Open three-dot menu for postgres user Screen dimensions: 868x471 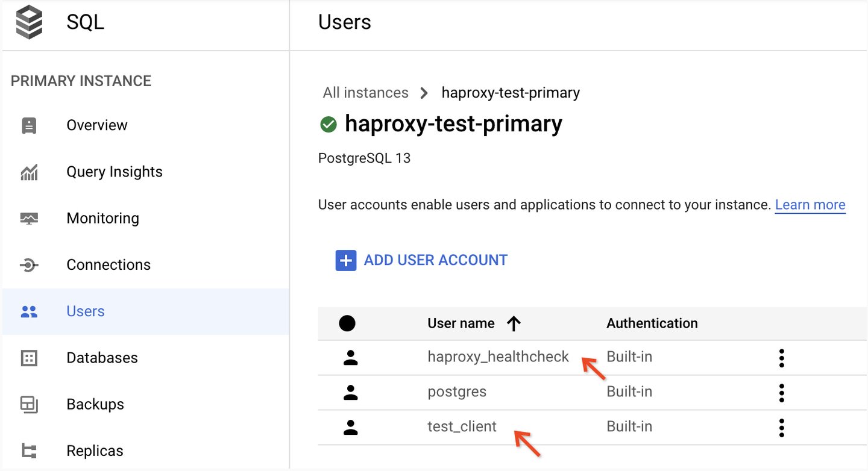click(x=782, y=393)
